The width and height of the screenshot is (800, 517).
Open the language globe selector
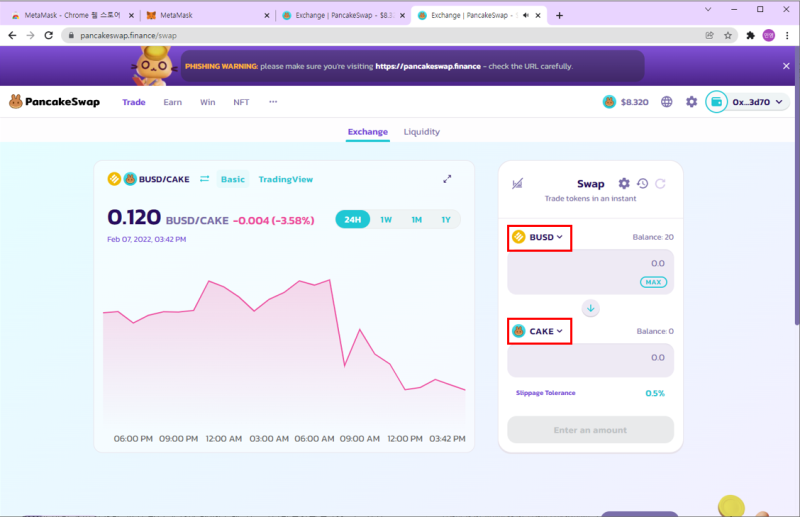(666, 102)
